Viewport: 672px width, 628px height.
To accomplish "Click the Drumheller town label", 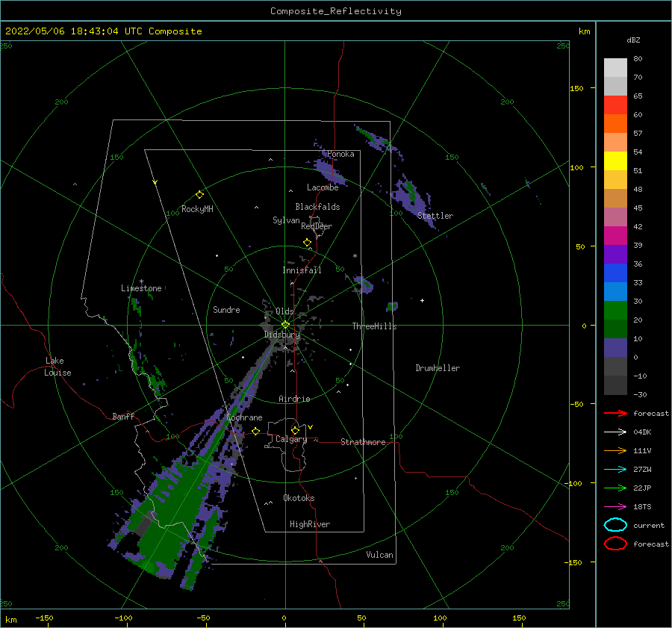I will [x=438, y=368].
